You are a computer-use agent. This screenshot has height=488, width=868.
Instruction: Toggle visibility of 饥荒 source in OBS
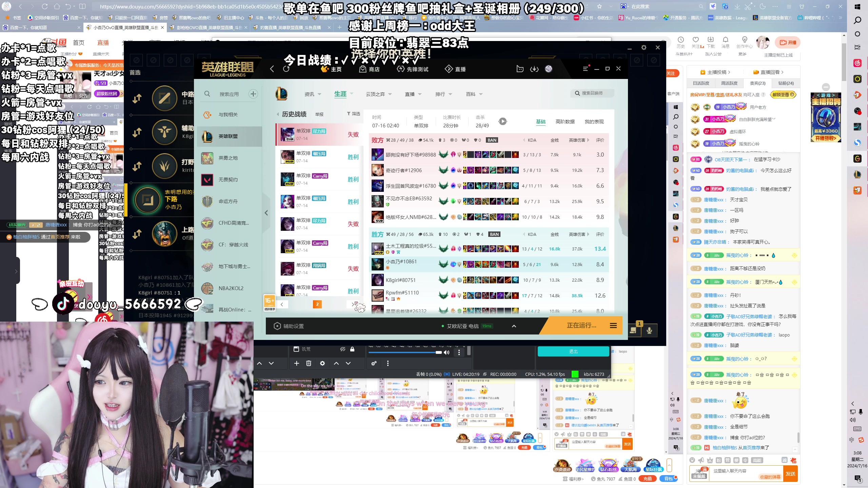tap(343, 349)
